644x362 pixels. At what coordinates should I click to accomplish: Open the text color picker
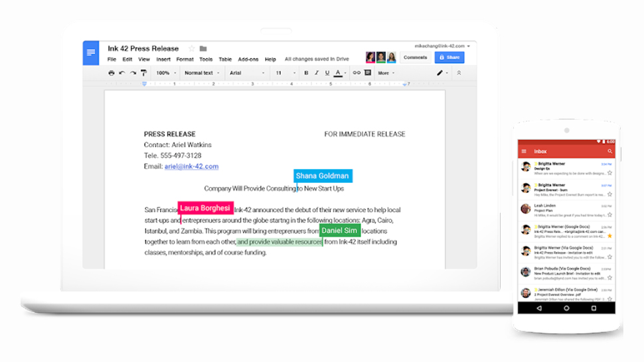339,73
